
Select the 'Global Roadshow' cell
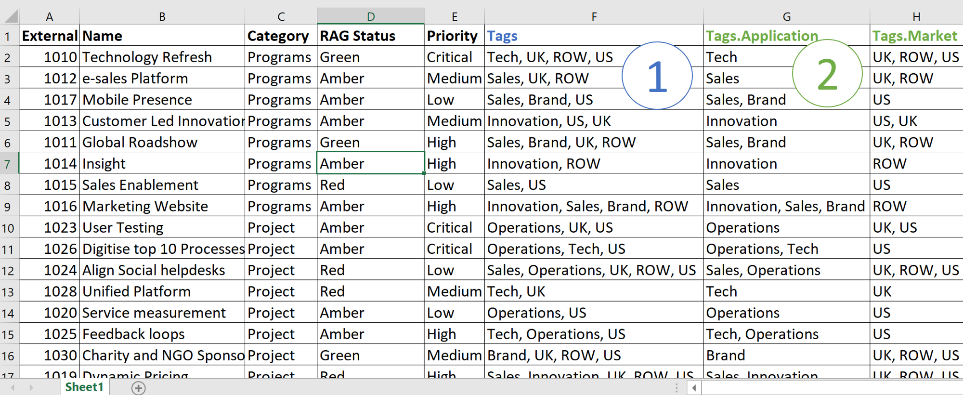pos(162,143)
